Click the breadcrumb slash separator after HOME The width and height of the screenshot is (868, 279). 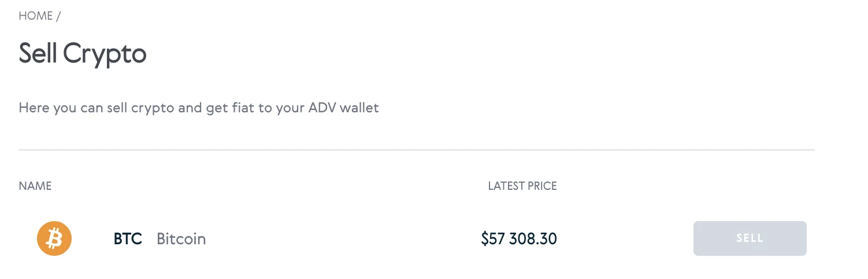[58, 16]
